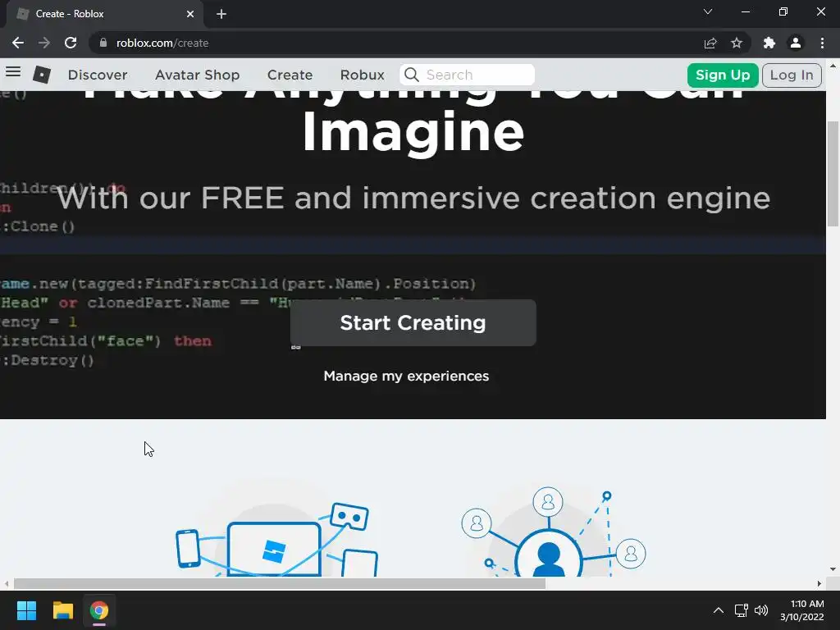Image resolution: width=840 pixels, height=630 pixels.
Task: Open the Robux page
Action: 362,75
